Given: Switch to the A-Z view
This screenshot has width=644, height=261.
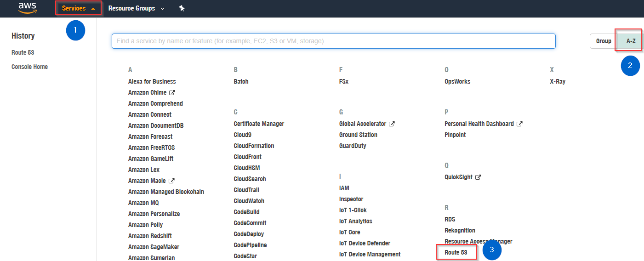Looking at the screenshot, I should click(631, 41).
